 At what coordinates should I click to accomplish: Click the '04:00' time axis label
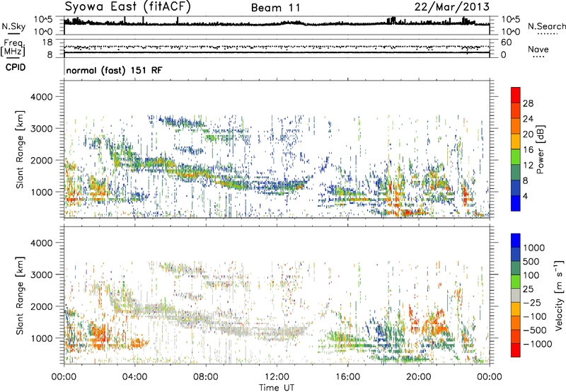tap(134, 377)
